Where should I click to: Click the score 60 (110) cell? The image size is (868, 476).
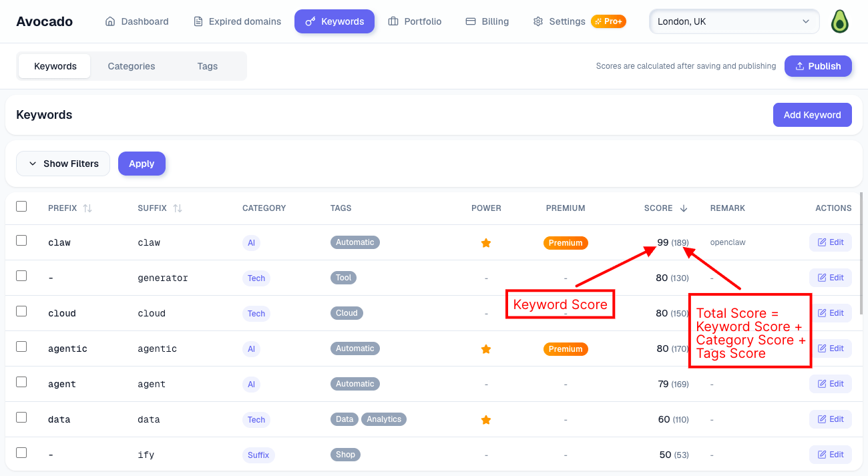click(x=673, y=420)
